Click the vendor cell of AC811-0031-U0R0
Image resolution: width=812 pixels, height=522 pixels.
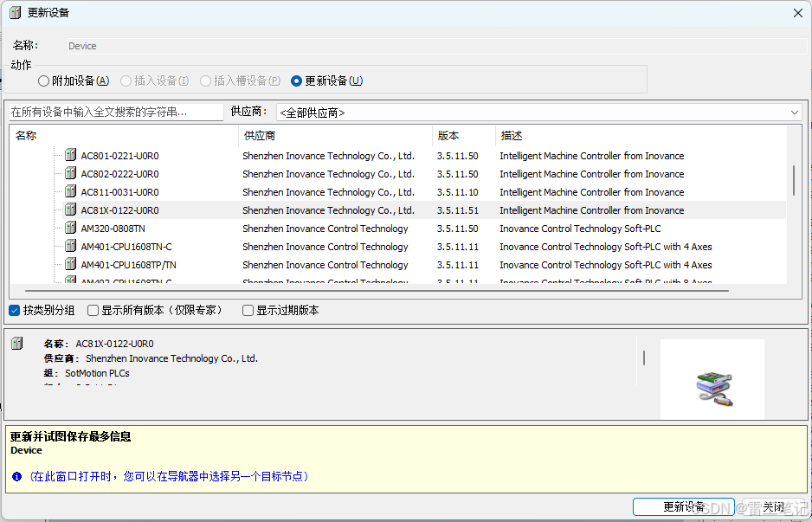328,192
